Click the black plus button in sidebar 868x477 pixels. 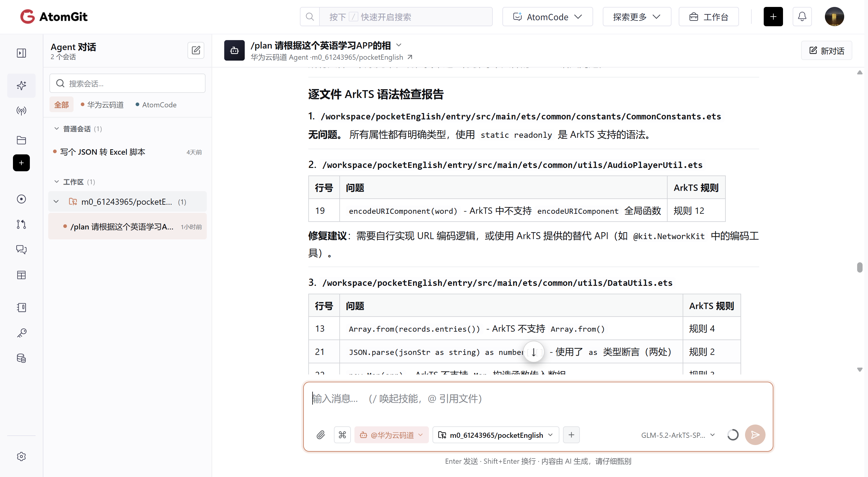21,163
